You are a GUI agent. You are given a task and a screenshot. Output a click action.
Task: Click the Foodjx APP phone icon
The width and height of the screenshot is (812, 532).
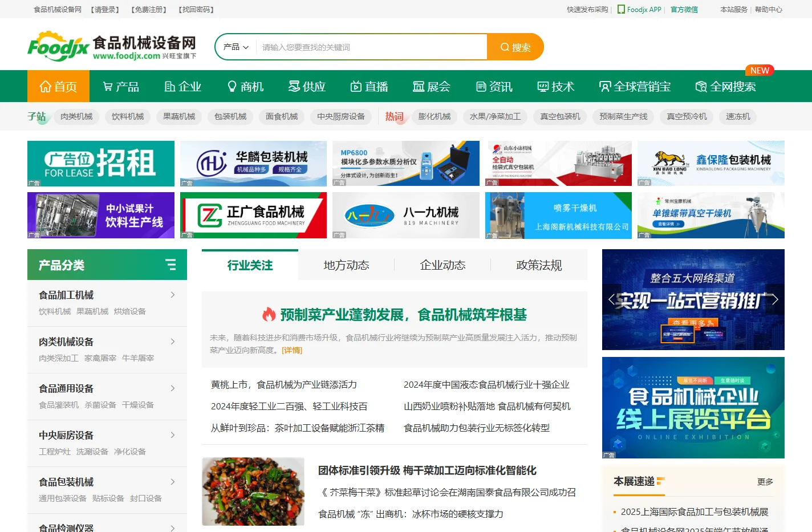click(x=621, y=10)
